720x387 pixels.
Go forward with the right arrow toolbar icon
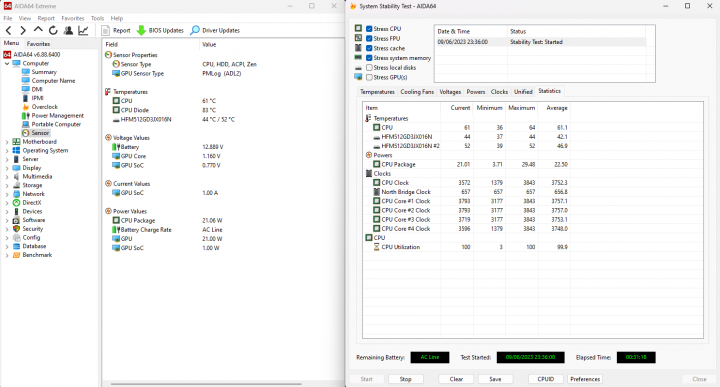pos(23,30)
